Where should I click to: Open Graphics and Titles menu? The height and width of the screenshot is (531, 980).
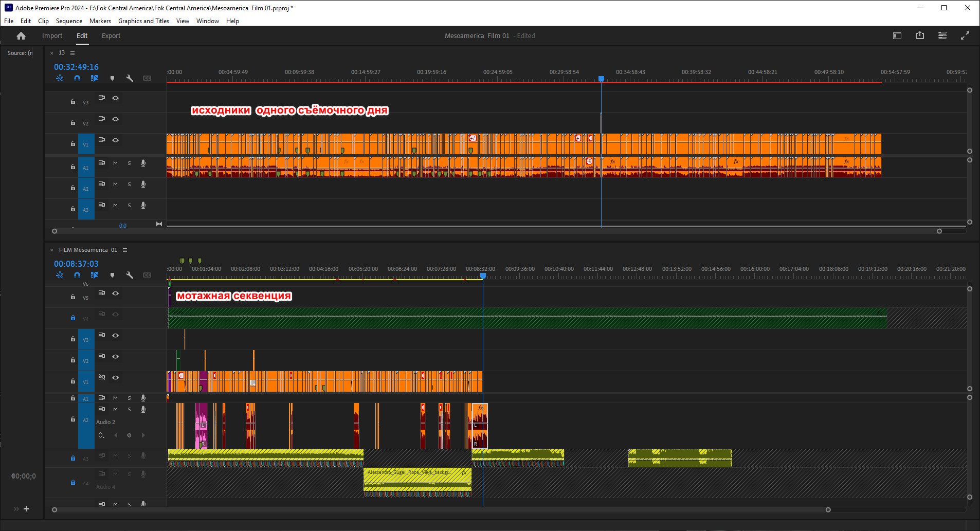pos(143,21)
